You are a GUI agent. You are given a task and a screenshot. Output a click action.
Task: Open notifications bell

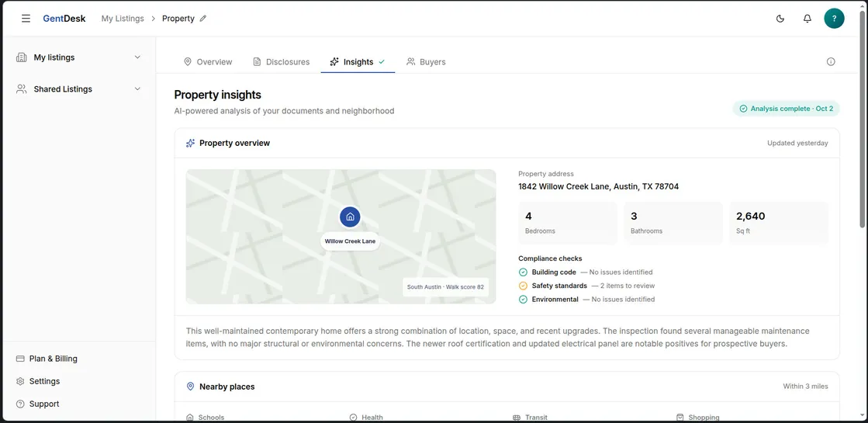[807, 19]
